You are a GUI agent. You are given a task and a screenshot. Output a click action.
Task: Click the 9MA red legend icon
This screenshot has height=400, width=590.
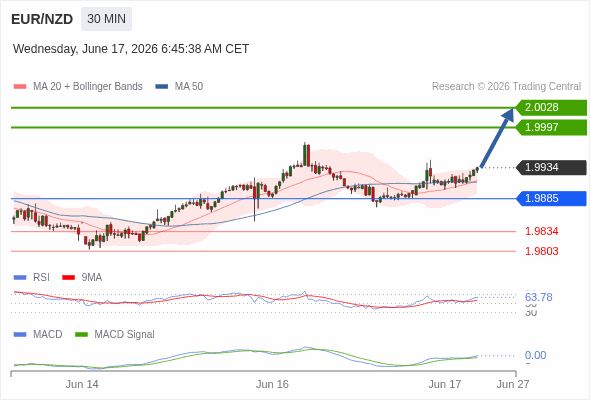[x=68, y=278]
